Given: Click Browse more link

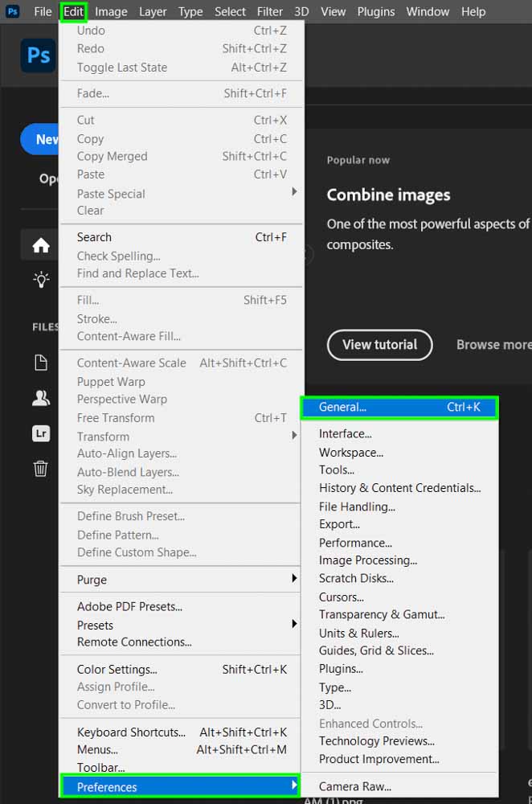Looking at the screenshot, I should coord(494,345).
